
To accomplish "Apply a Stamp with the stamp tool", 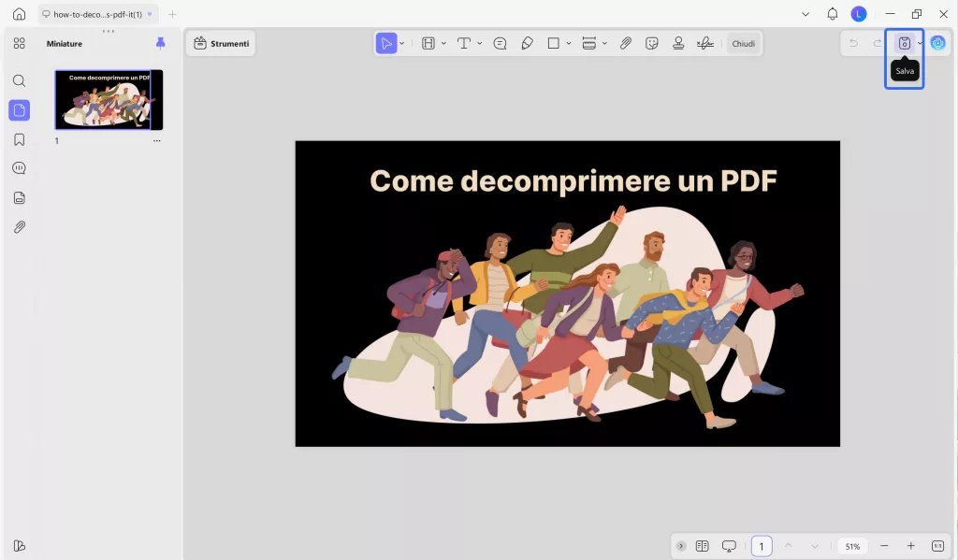I will click(678, 43).
